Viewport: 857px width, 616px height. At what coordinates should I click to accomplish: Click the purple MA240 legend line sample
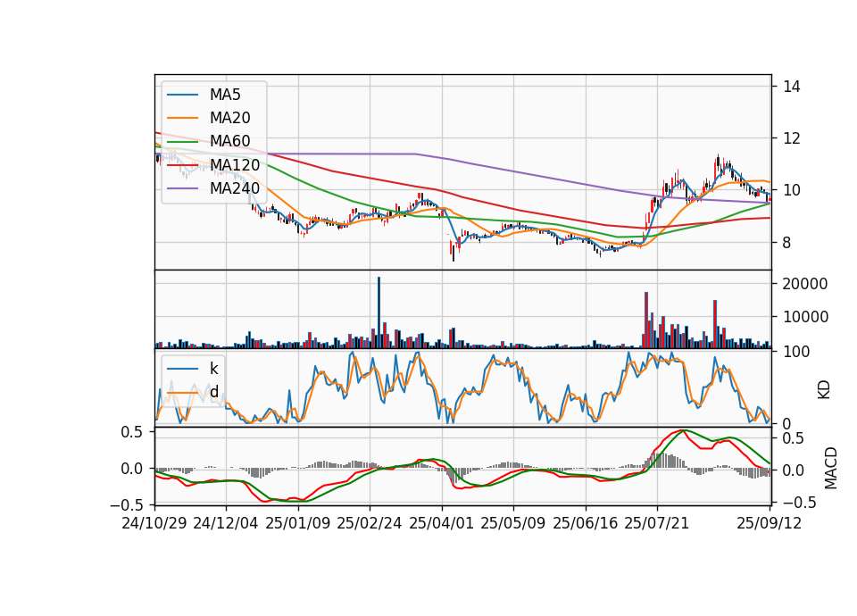(x=182, y=188)
